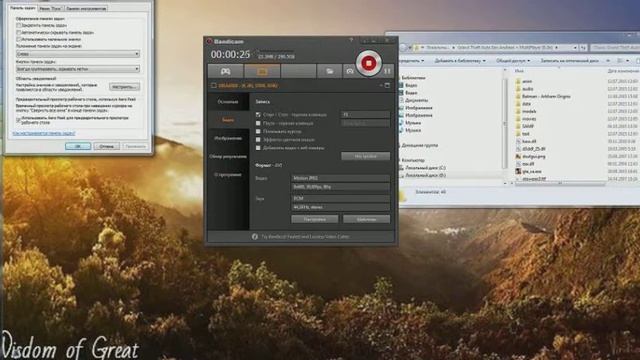This screenshot has height=360, width=640.
Task: Open taskbar location on screen dropdown
Action: pyautogui.click(x=78, y=54)
